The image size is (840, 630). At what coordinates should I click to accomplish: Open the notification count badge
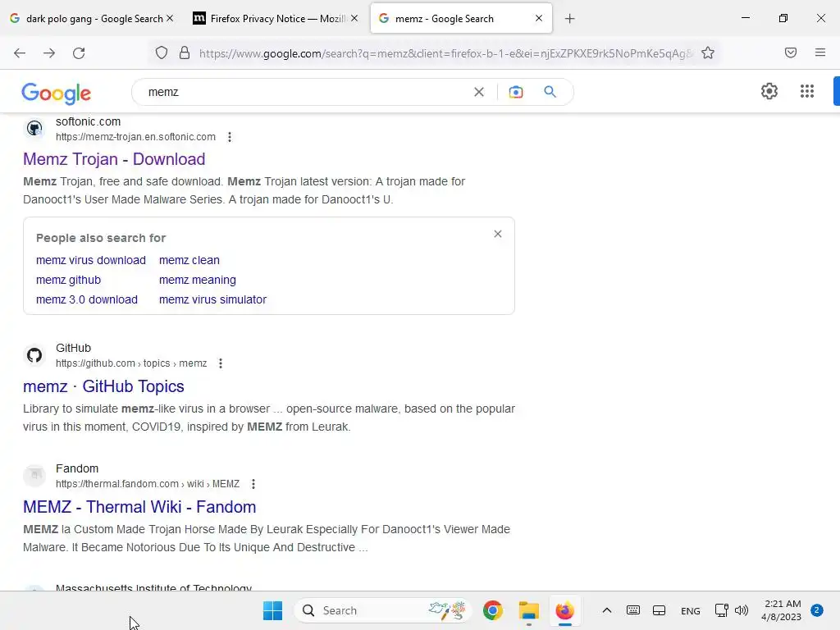[x=817, y=610]
